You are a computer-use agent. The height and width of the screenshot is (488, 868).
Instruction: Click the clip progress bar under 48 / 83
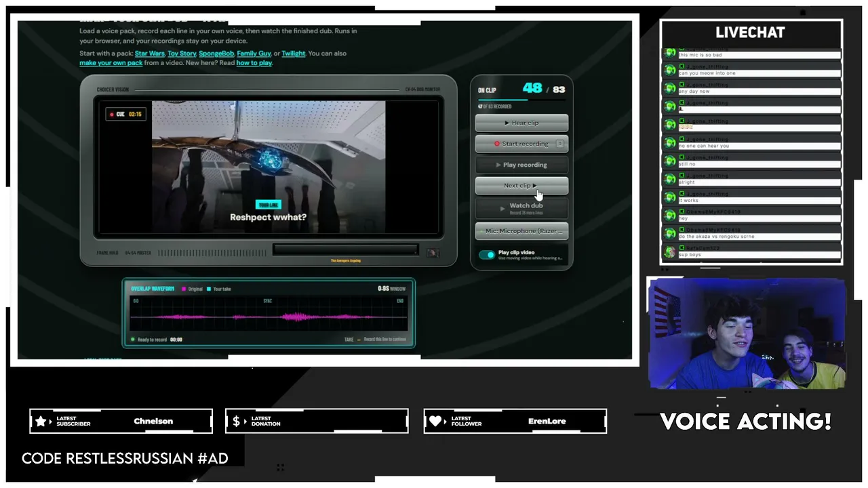[x=521, y=100]
